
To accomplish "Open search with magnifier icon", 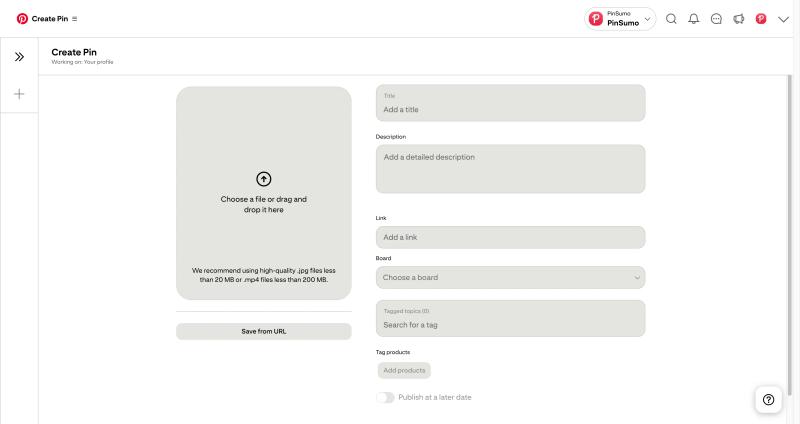I will click(x=671, y=19).
